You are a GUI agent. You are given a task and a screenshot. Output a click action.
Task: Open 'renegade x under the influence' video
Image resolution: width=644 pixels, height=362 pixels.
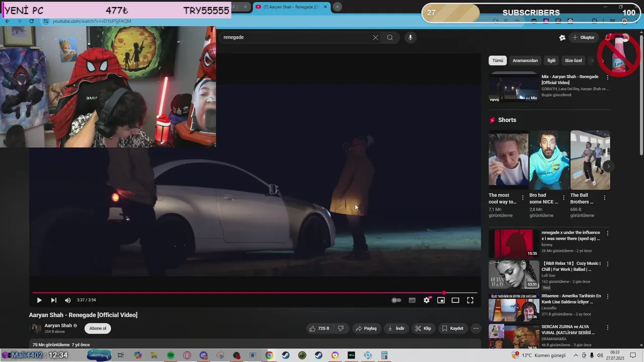tap(514, 243)
